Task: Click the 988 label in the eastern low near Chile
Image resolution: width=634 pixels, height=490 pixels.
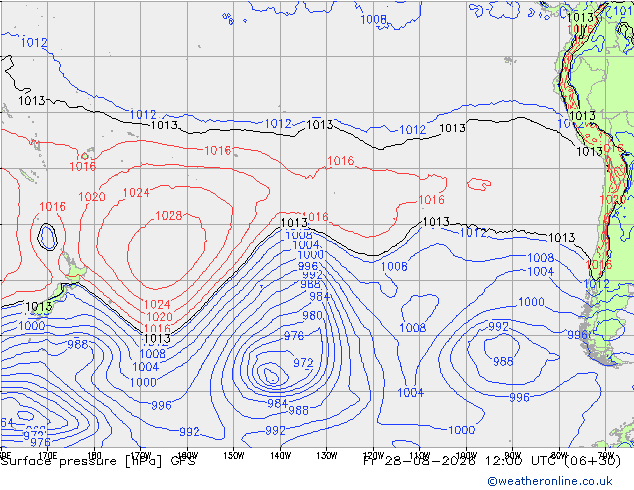Action: click(x=503, y=361)
